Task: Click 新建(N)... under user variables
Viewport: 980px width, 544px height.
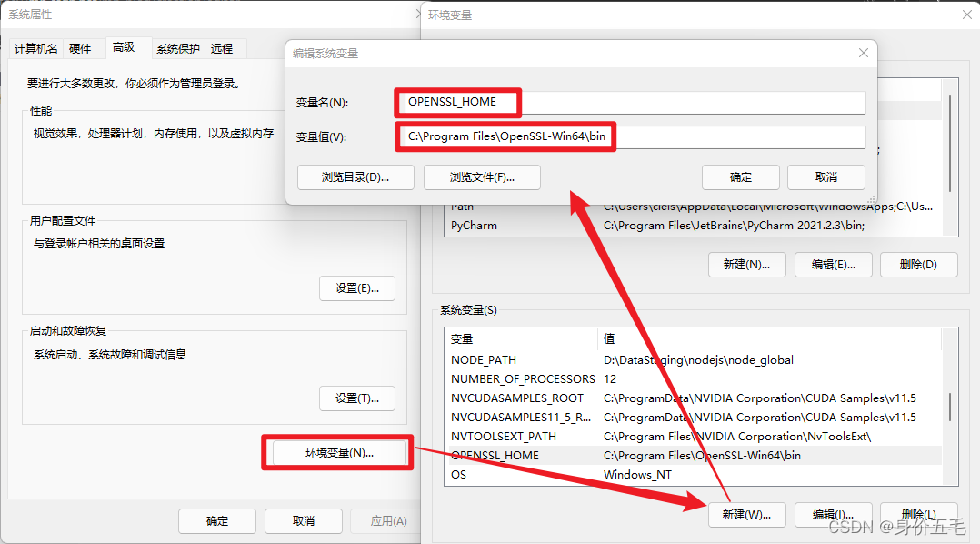Action: 745,264
